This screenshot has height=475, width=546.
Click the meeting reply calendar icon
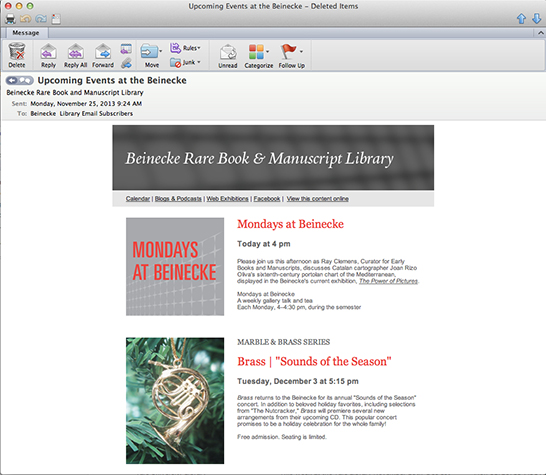click(x=126, y=49)
